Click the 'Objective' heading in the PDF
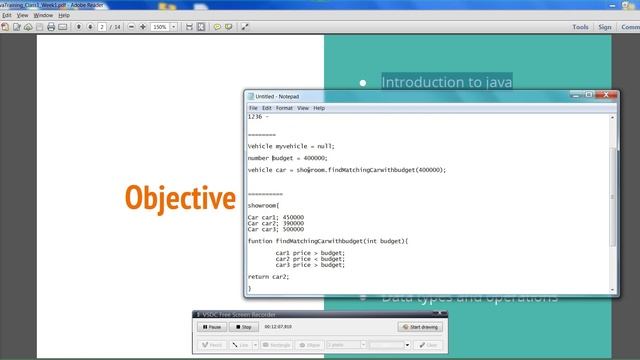 tap(180, 198)
